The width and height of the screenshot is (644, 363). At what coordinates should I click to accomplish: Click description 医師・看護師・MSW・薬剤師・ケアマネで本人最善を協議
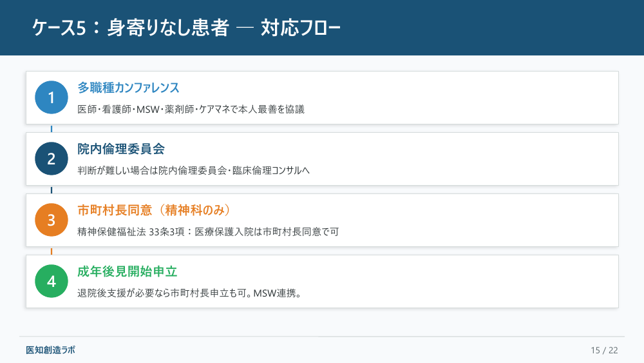(191, 109)
